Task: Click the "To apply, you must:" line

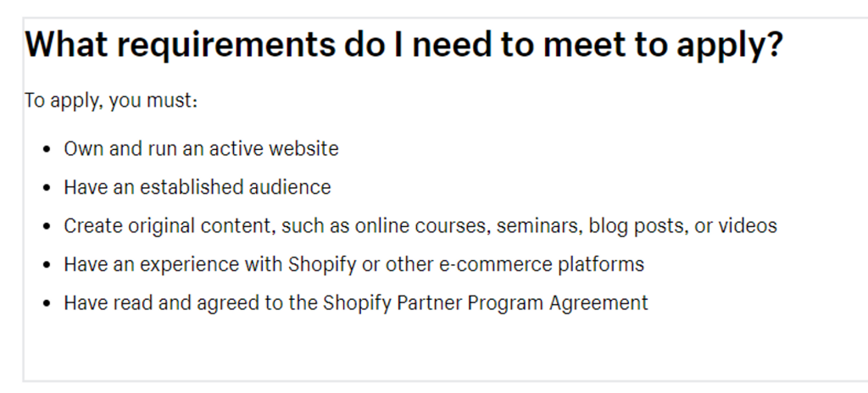Action: click(x=111, y=102)
